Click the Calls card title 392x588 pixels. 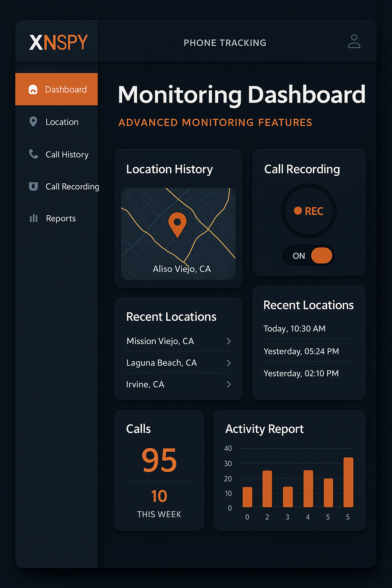(x=139, y=429)
